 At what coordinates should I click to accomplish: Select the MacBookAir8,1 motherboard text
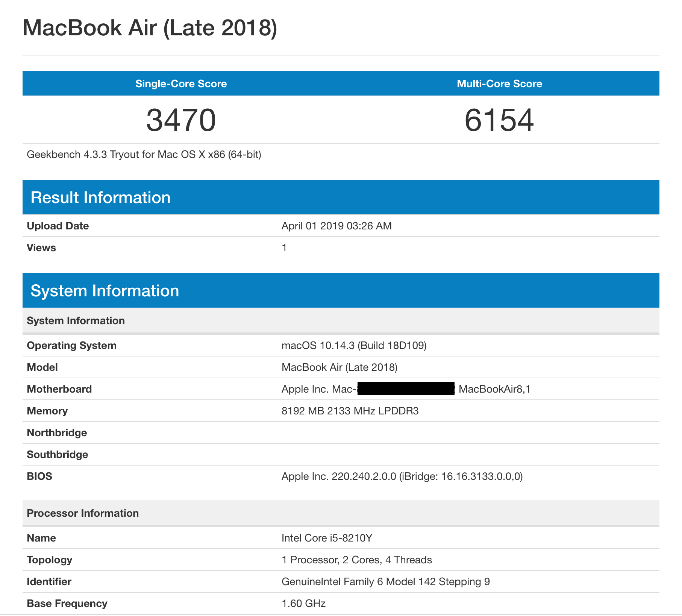click(x=495, y=389)
